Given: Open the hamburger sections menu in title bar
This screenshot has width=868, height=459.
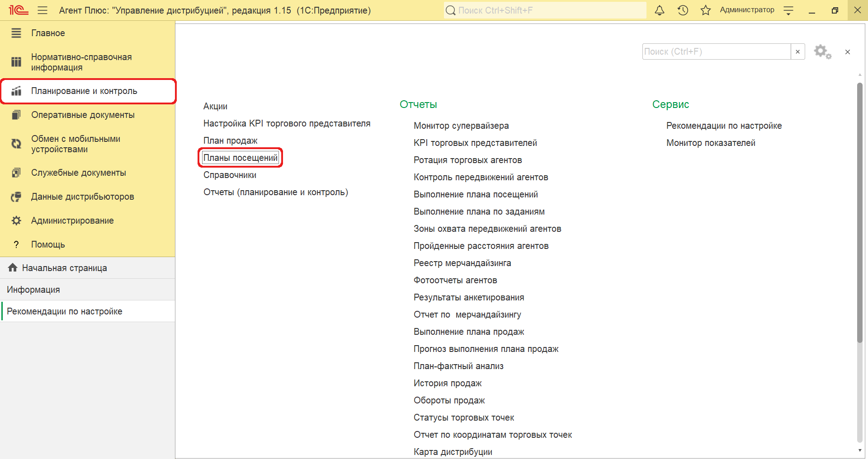Looking at the screenshot, I should point(42,10).
